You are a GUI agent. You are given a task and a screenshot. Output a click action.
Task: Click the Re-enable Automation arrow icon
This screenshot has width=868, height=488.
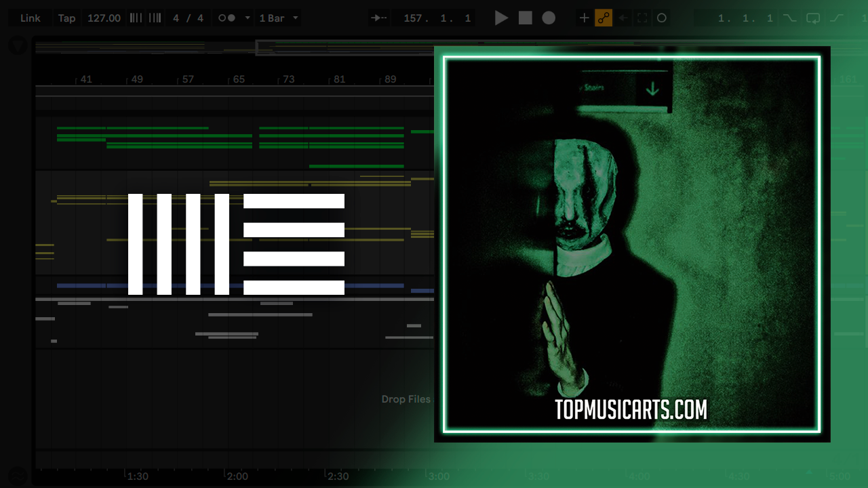click(623, 18)
